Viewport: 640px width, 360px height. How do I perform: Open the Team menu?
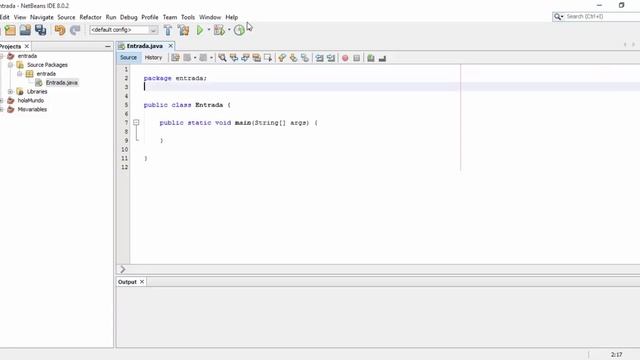pos(170,17)
